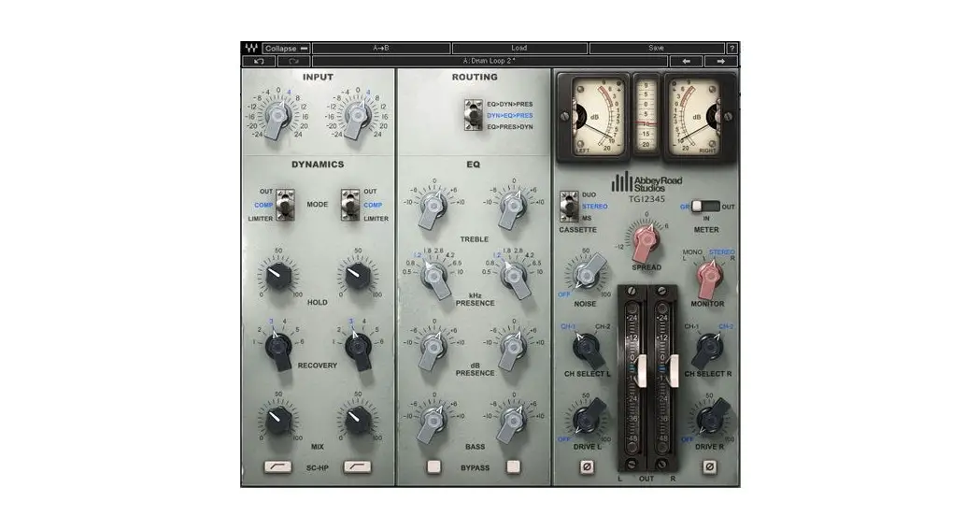Click the NOISE knob
The image size is (980, 531).
pos(587,276)
